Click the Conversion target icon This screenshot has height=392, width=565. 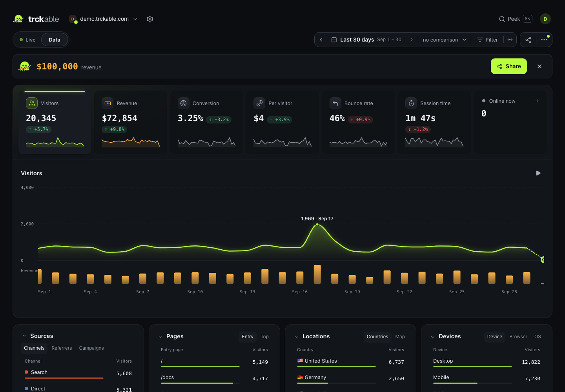pyautogui.click(x=183, y=103)
